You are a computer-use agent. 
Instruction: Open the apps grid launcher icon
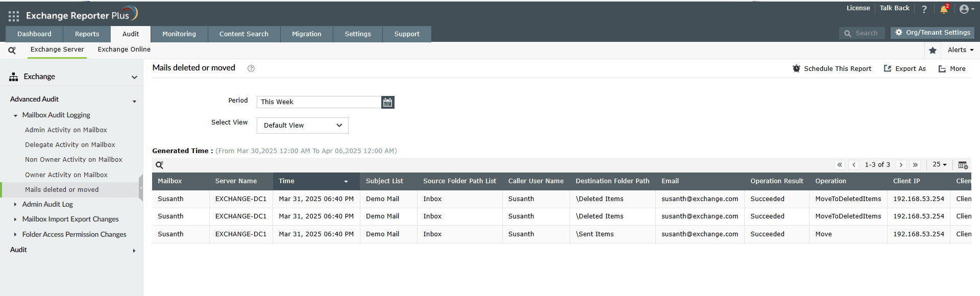14,16
